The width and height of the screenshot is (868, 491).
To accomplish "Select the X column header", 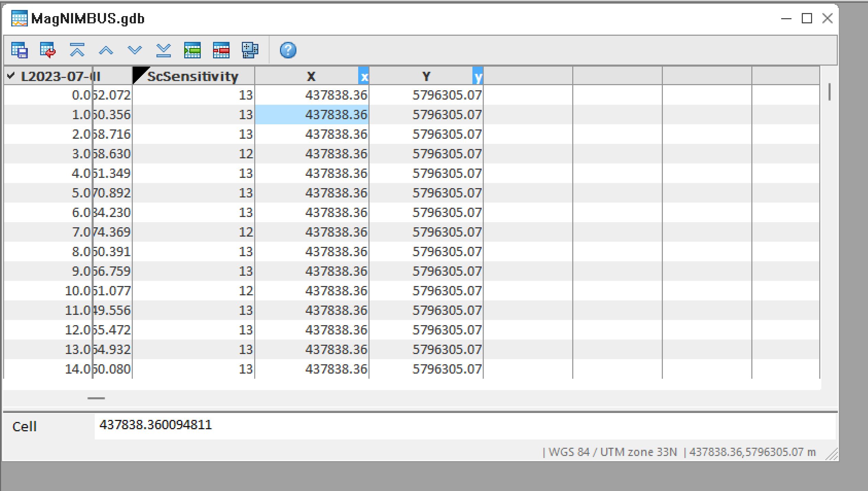I will click(x=310, y=76).
